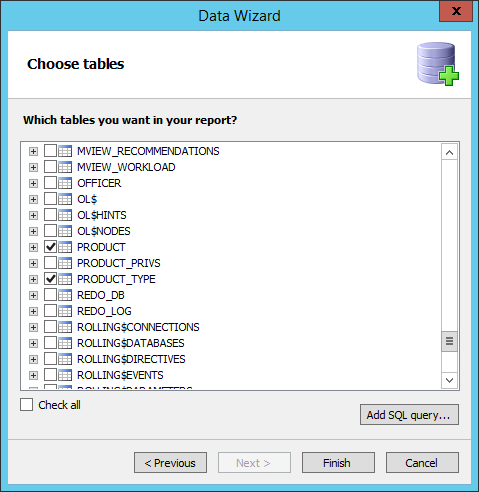Select the table icon next to PRODUCT
Screen dimensions: 479x492
click(65, 247)
